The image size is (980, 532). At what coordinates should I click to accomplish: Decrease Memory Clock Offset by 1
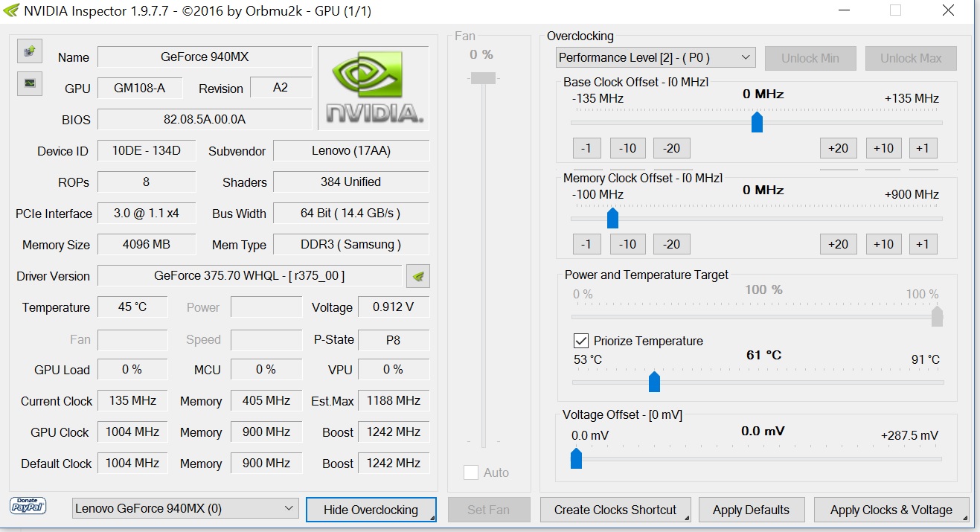tap(587, 244)
